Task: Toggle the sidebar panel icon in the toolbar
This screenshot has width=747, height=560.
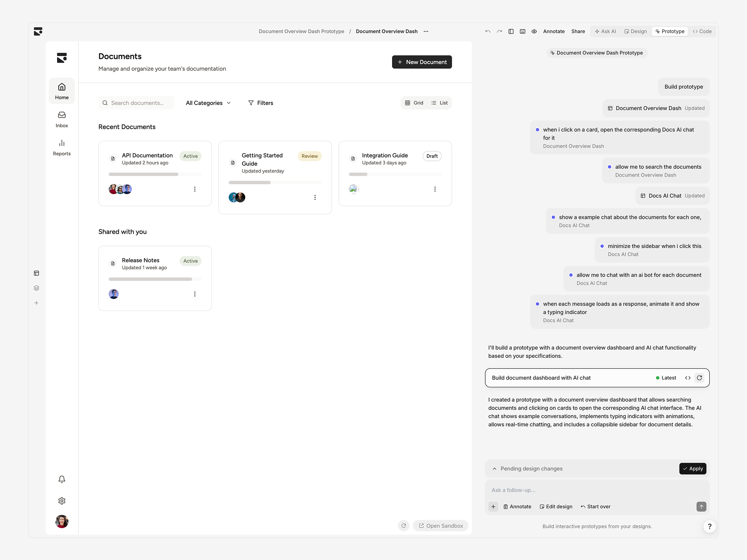Action: pos(511,31)
